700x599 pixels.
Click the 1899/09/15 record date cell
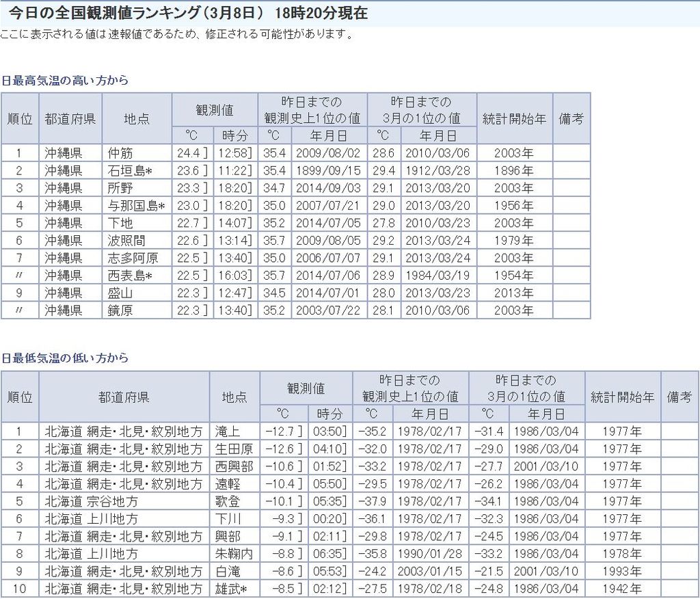[328, 170]
